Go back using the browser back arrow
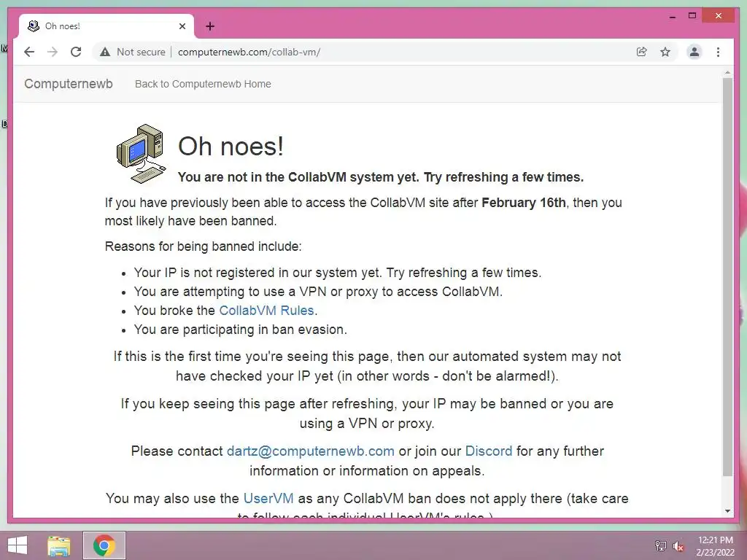Viewport: 747px width, 560px height. pos(29,52)
